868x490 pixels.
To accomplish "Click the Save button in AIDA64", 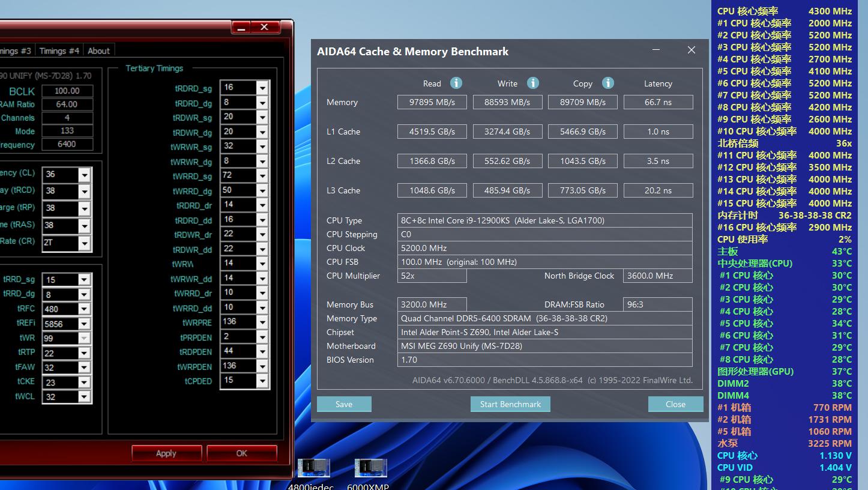I will (x=344, y=404).
